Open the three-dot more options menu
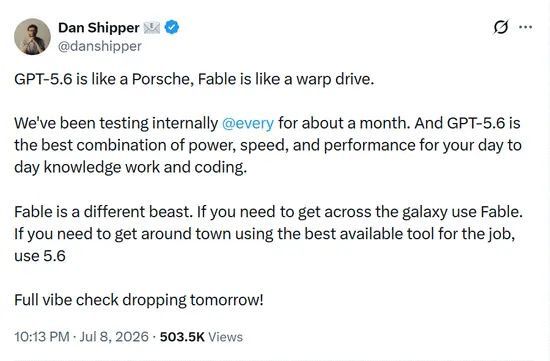Image resolution: width=550 pixels, height=361 pixels. [525, 27]
